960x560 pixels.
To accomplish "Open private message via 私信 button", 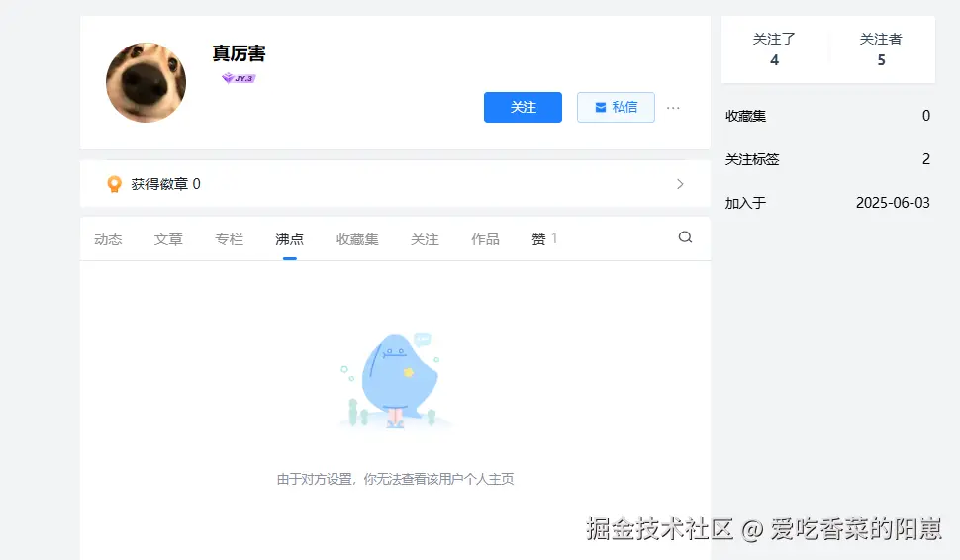I will tap(616, 107).
